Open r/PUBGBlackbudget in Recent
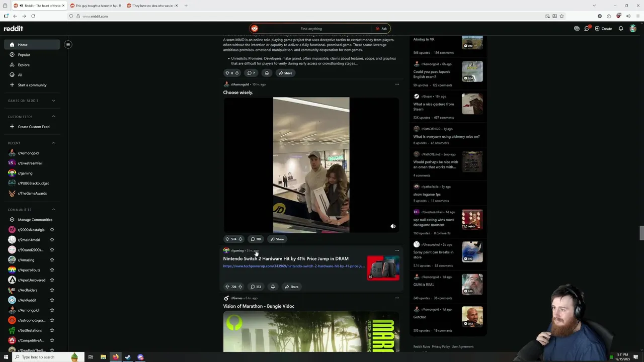This screenshot has width=644, height=362. point(32,184)
